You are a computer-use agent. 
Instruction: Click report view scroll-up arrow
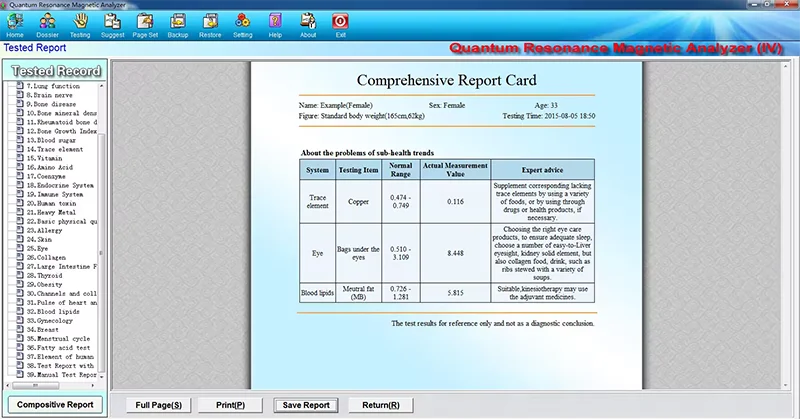(x=785, y=66)
